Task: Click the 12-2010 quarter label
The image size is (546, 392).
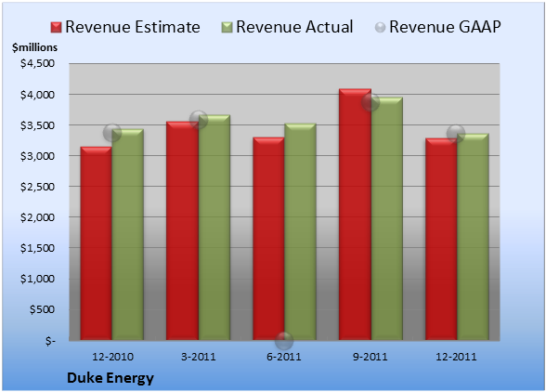Action: pos(112,357)
